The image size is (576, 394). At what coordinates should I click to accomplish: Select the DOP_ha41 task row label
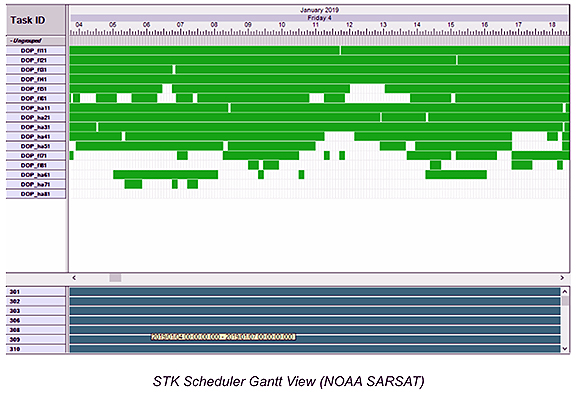point(36,137)
